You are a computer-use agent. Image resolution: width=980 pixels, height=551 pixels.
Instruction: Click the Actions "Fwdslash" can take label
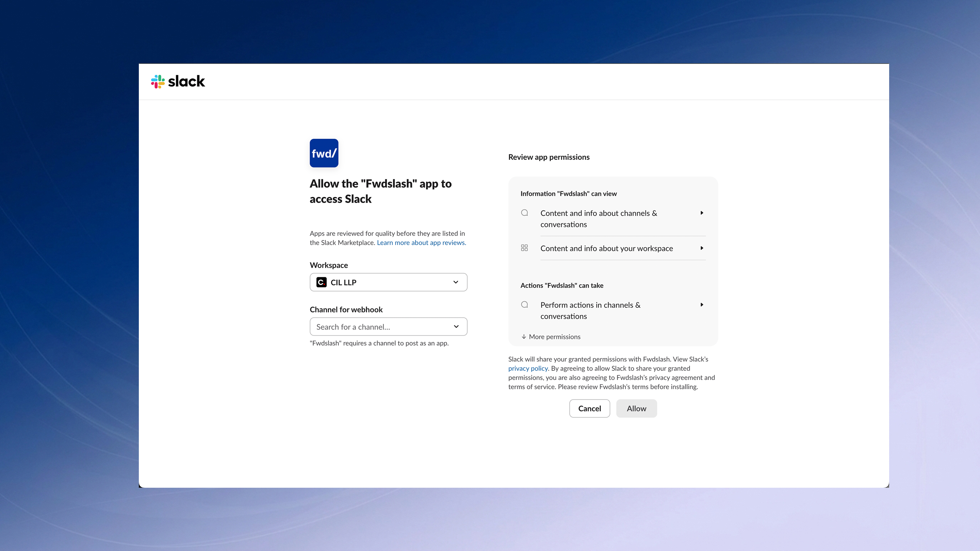click(x=561, y=285)
